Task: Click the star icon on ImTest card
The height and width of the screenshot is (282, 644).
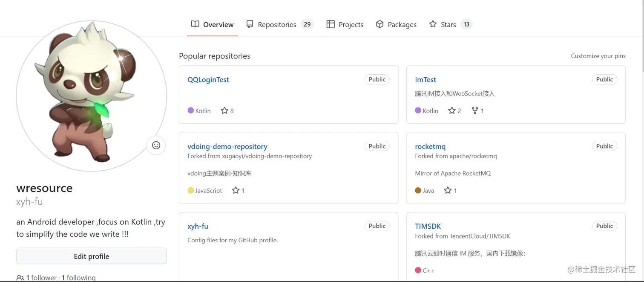Action: pyautogui.click(x=452, y=110)
